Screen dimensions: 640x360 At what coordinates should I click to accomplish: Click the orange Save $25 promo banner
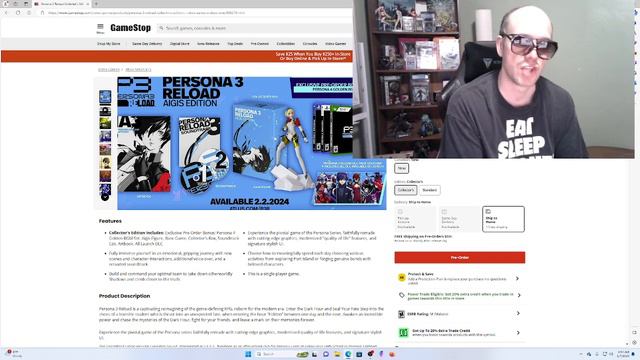(177, 56)
